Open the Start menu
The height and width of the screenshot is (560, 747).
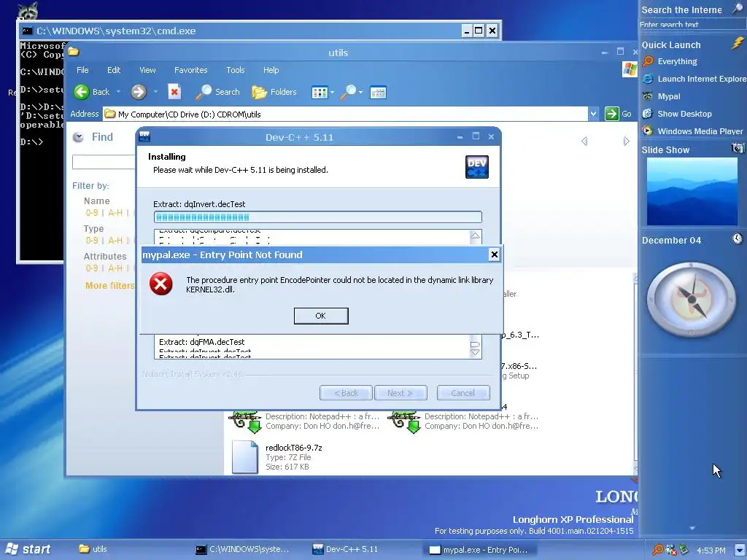[27, 550]
